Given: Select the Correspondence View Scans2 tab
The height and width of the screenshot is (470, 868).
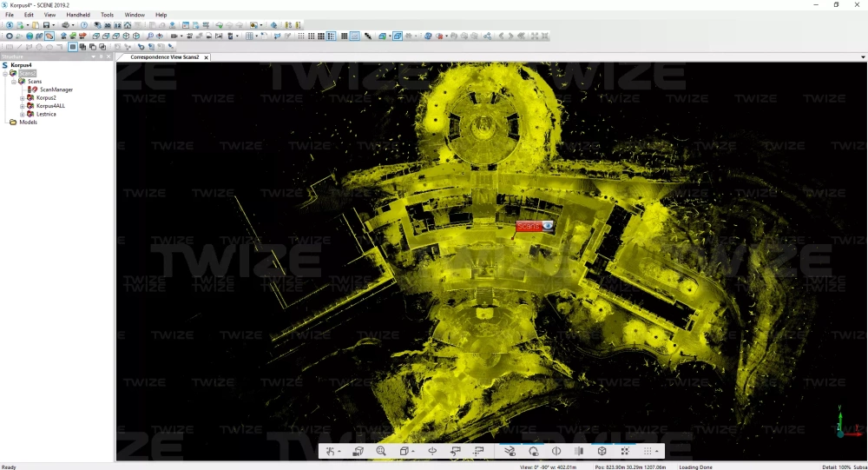Looking at the screenshot, I should coord(164,57).
